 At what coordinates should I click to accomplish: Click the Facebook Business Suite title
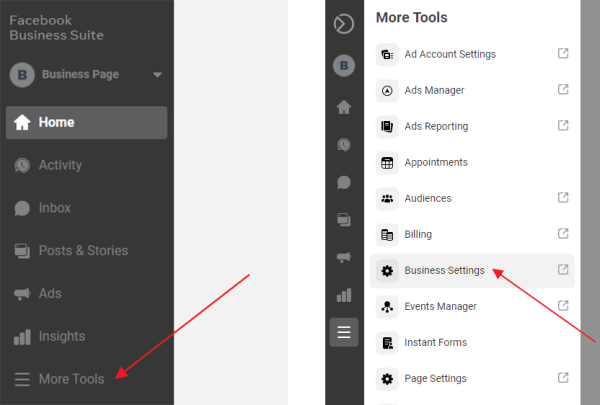[x=57, y=28]
